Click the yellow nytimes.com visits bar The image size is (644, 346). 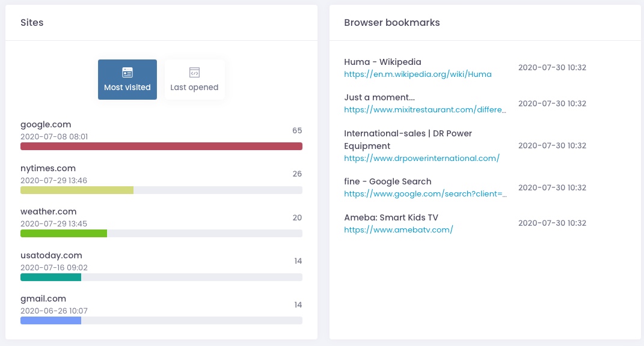[77, 190]
